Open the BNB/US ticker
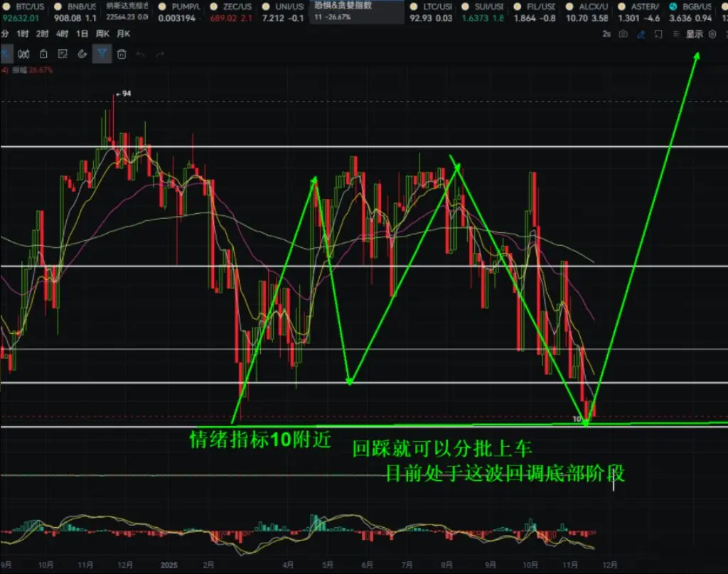The width and height of the screenshot is (728, 574). (x=75, y=12)
